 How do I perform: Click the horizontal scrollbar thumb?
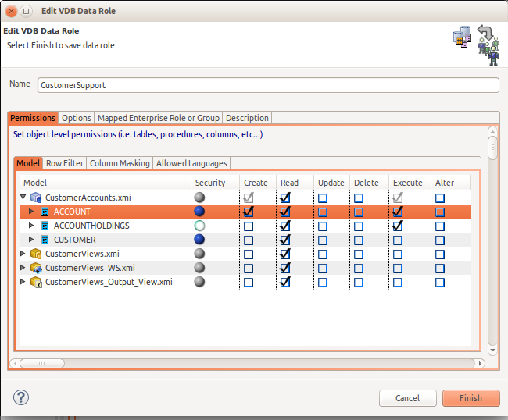(x=42, y=363)
